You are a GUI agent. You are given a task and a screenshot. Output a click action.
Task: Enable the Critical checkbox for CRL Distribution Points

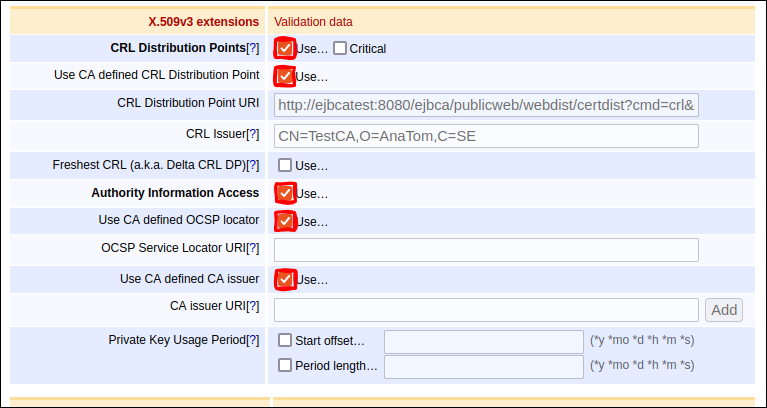coord(340,48)
